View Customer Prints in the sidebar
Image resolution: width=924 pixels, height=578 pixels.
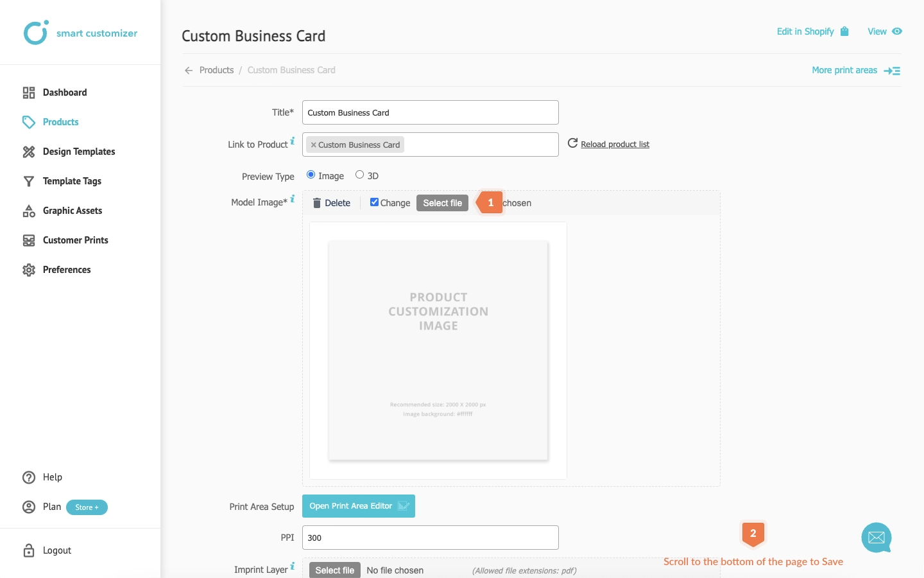click(75, 240)
